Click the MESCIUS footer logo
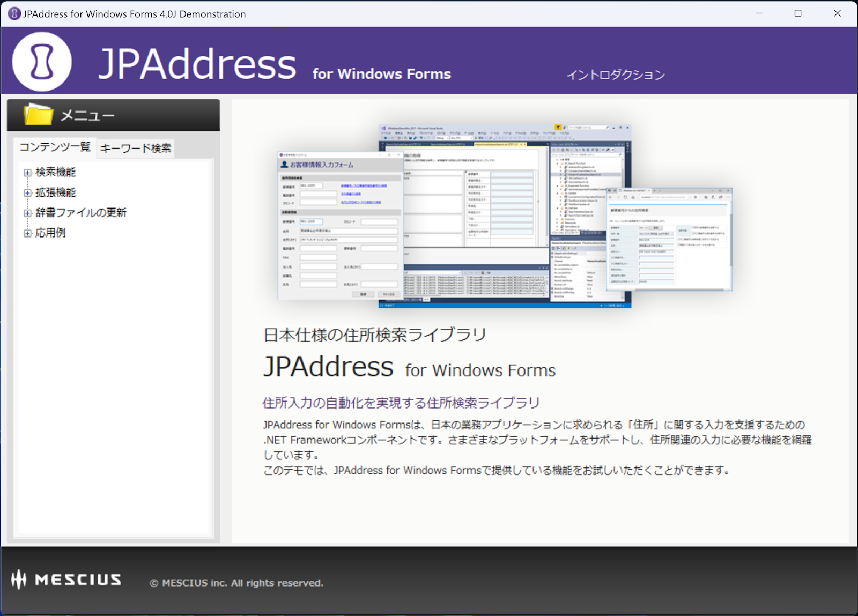 coord(66,580)
